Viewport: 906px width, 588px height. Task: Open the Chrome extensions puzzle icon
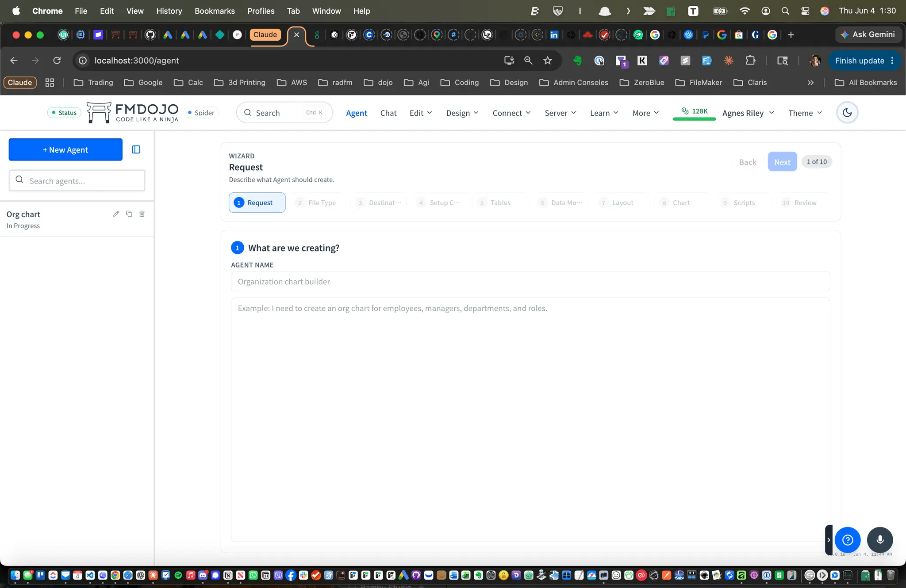coord(751,61)
